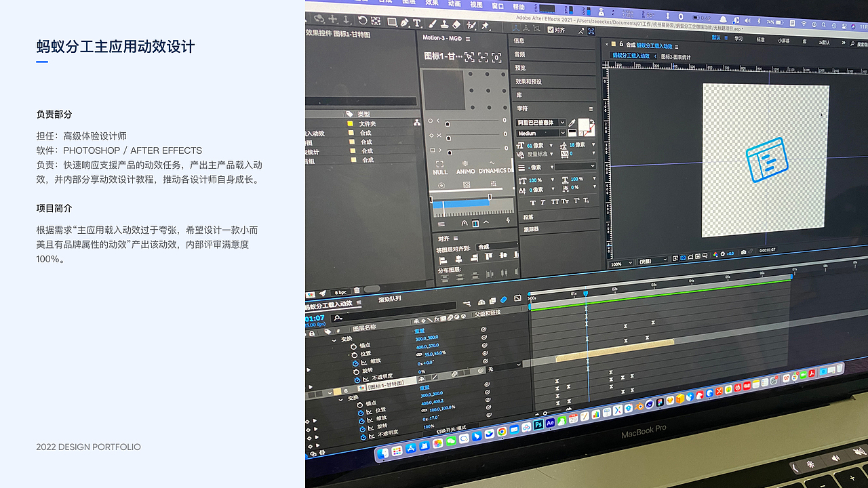
Task: Click the text fill color swatch
Action: coord(584,123)
